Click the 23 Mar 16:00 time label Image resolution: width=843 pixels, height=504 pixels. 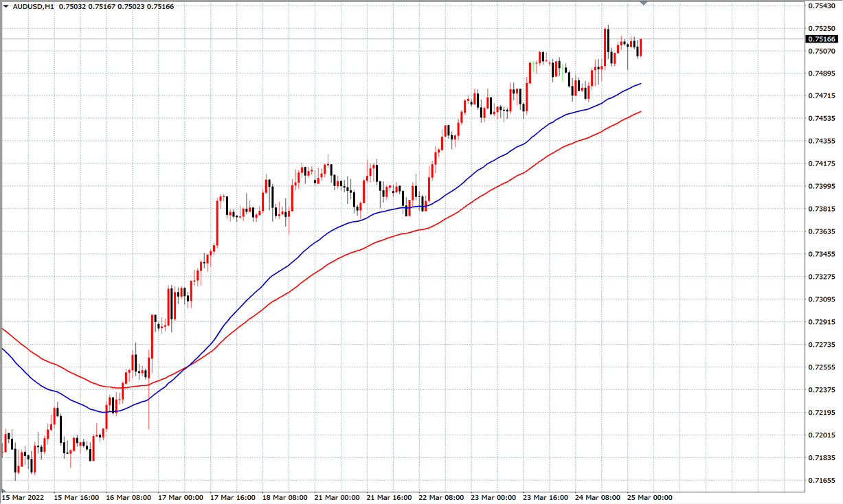[x=545, y=497]
